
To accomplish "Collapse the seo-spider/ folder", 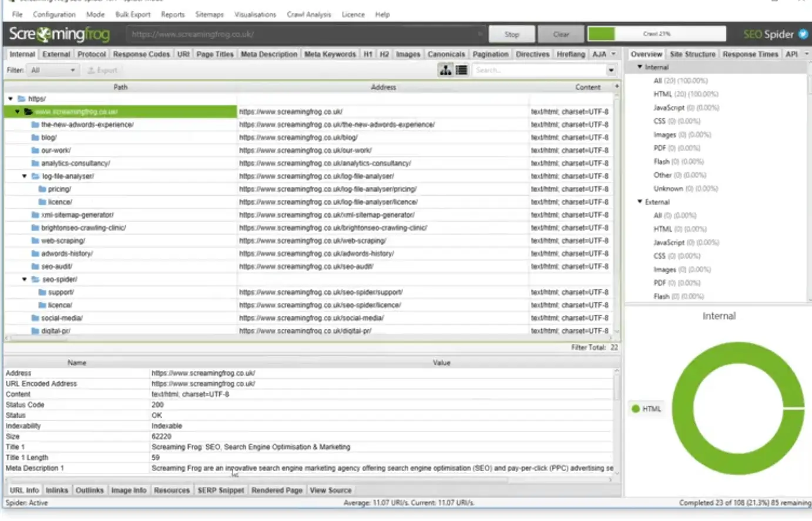I will click(25, 279).
